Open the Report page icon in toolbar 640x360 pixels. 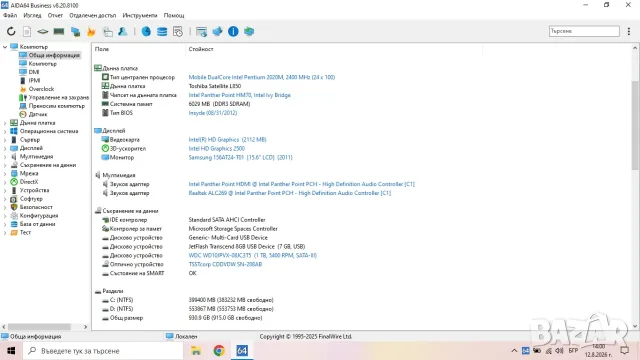tap(27, 31)
